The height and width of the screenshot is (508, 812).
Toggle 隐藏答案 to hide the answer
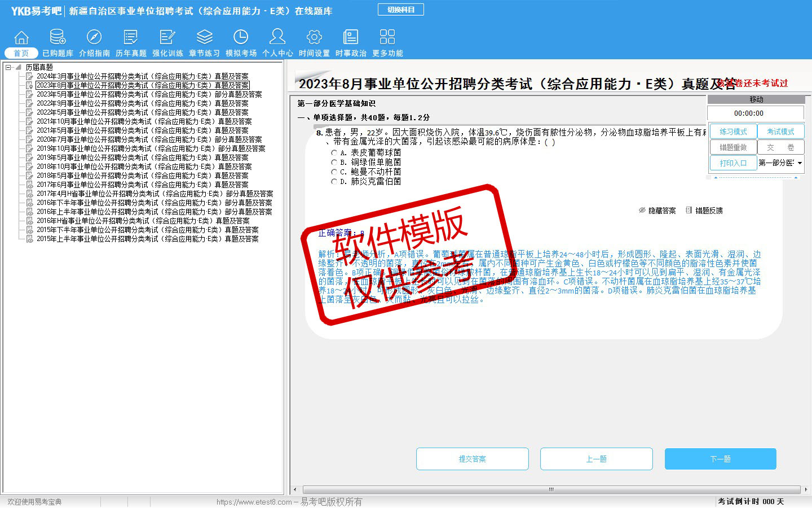pyautogui.click(x=657, y=211)
